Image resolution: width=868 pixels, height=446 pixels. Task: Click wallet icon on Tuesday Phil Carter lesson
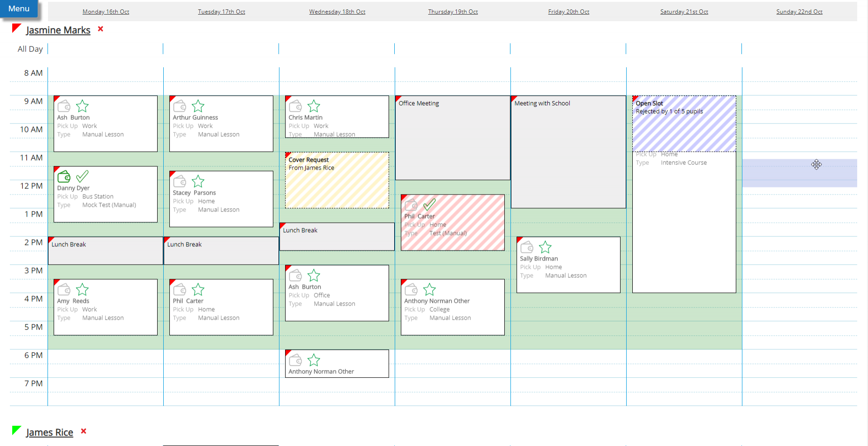180,290
